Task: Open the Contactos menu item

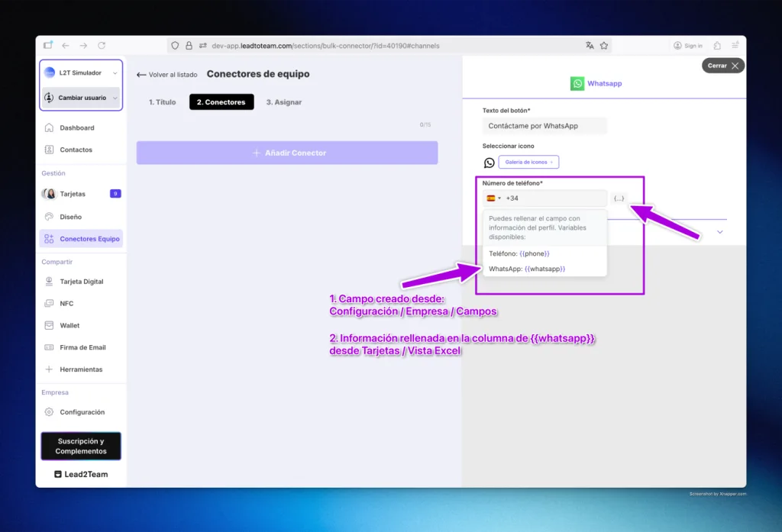Action: tap(81, 150)
